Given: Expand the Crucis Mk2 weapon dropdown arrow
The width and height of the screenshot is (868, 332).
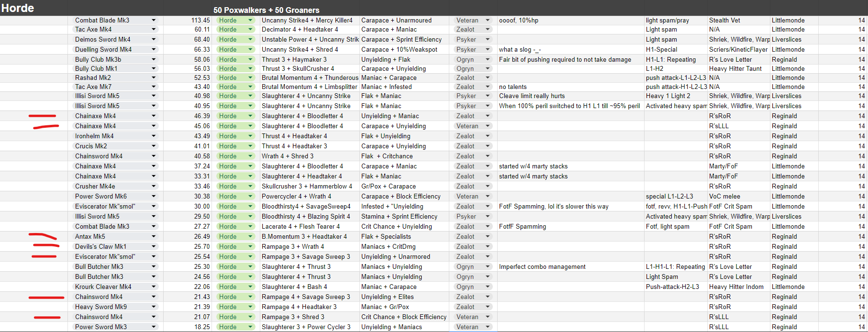Looking at the screenshot, I should click(154, 146).
